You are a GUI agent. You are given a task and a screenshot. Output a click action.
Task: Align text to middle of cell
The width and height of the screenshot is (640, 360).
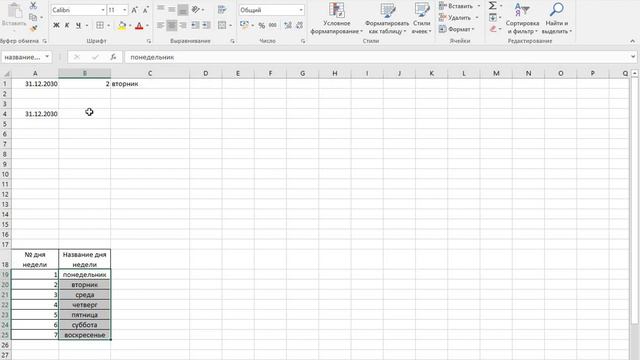point(172,9)
